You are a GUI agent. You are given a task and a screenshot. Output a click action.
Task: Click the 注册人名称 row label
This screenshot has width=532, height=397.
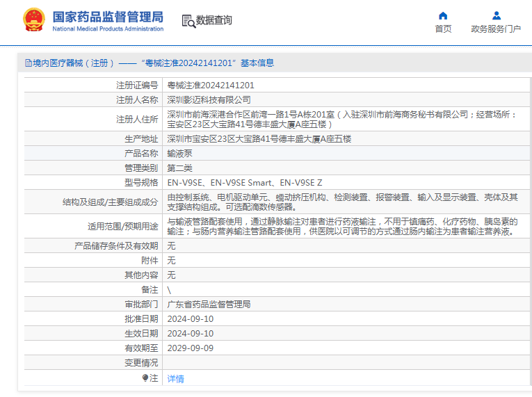137,99
